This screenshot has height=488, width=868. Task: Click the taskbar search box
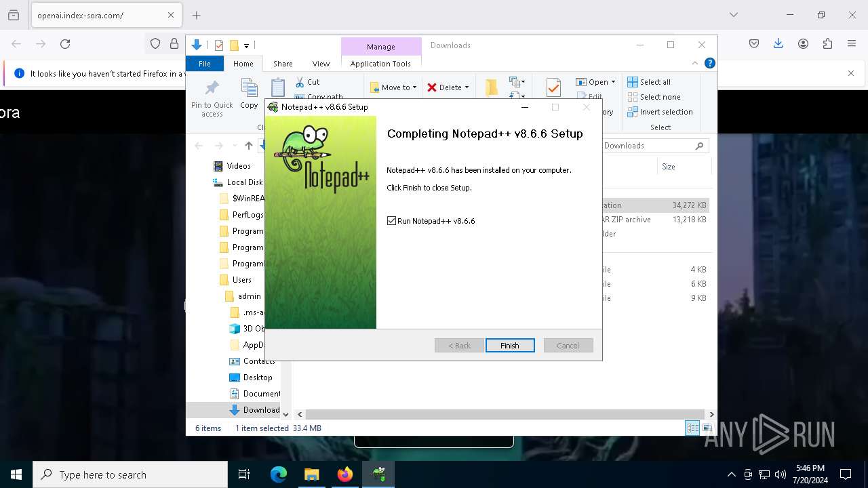point(130,474)
